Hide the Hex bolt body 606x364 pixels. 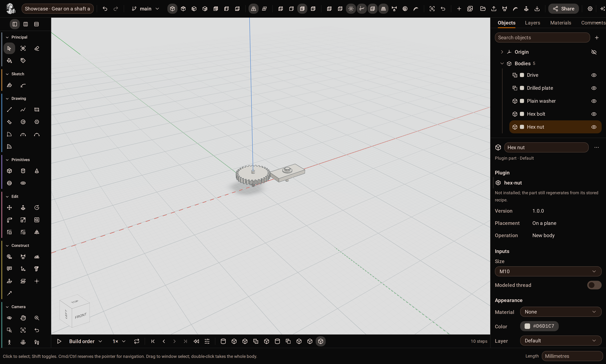(x=594, y=114)
